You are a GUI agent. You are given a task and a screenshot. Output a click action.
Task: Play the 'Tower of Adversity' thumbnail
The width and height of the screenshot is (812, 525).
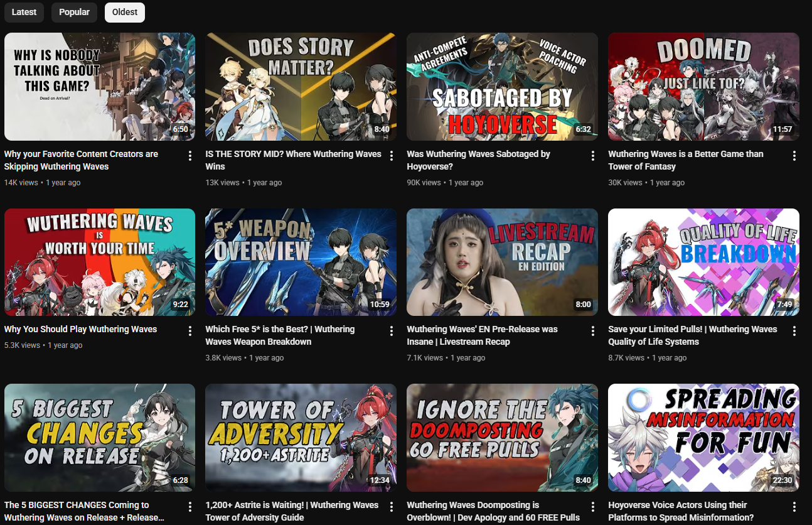coord(301,438)
